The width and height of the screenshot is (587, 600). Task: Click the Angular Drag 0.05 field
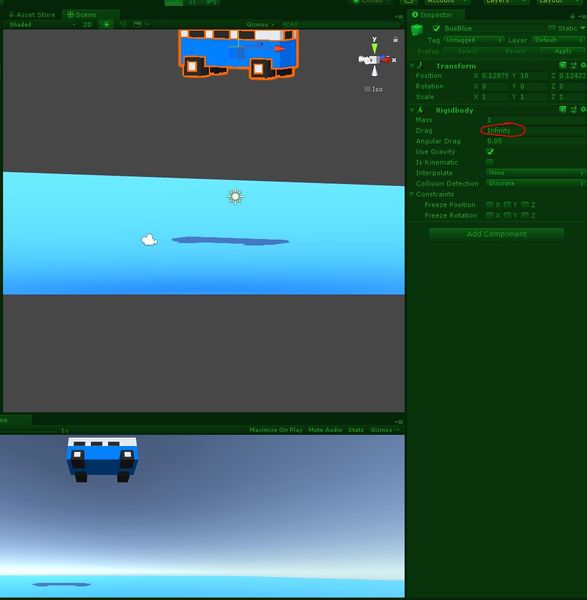536,141
